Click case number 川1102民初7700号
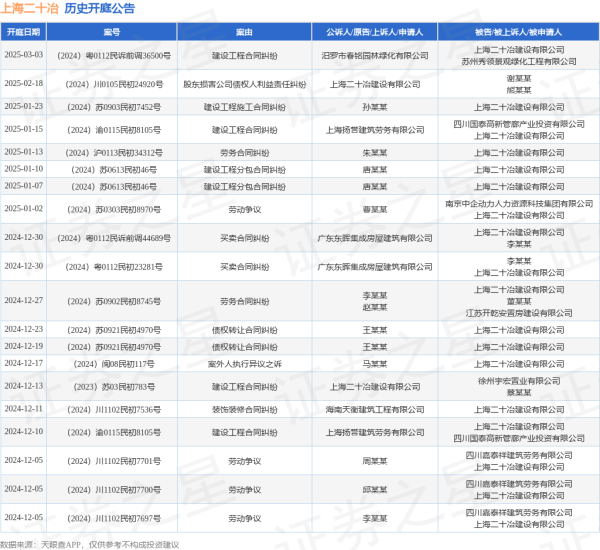Viewport: 600px width, 550px height. (114, 490)
